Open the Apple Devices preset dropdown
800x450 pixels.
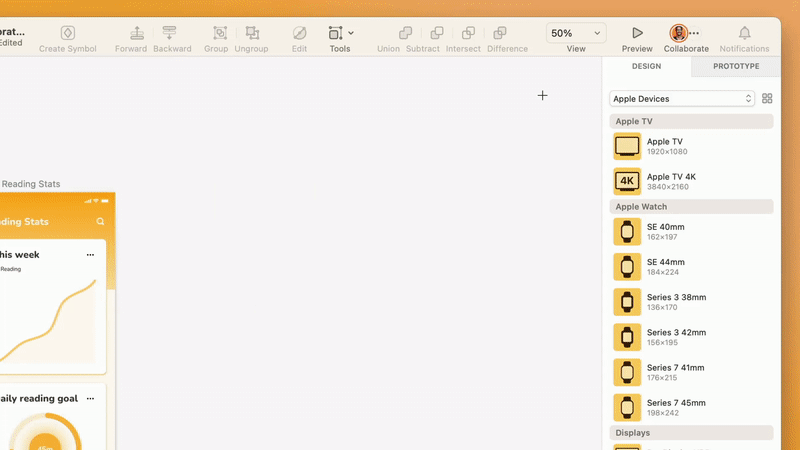(682, 98)
